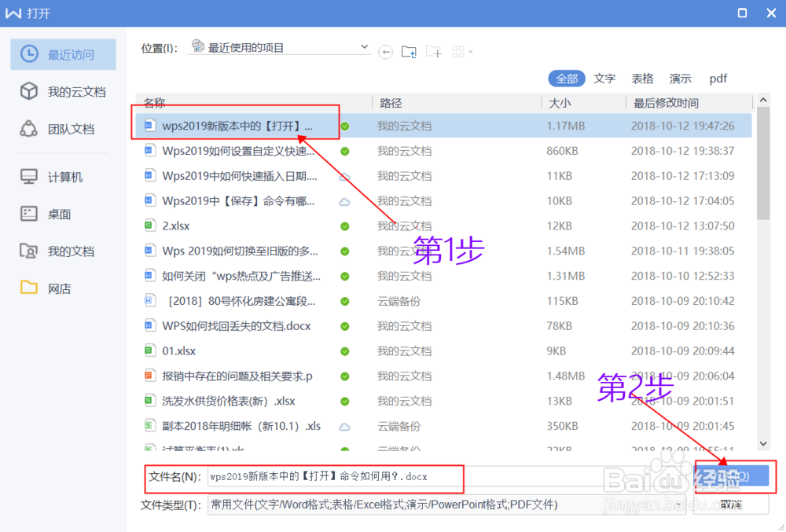Select the 文字 filter tab

tap(604, 79)
